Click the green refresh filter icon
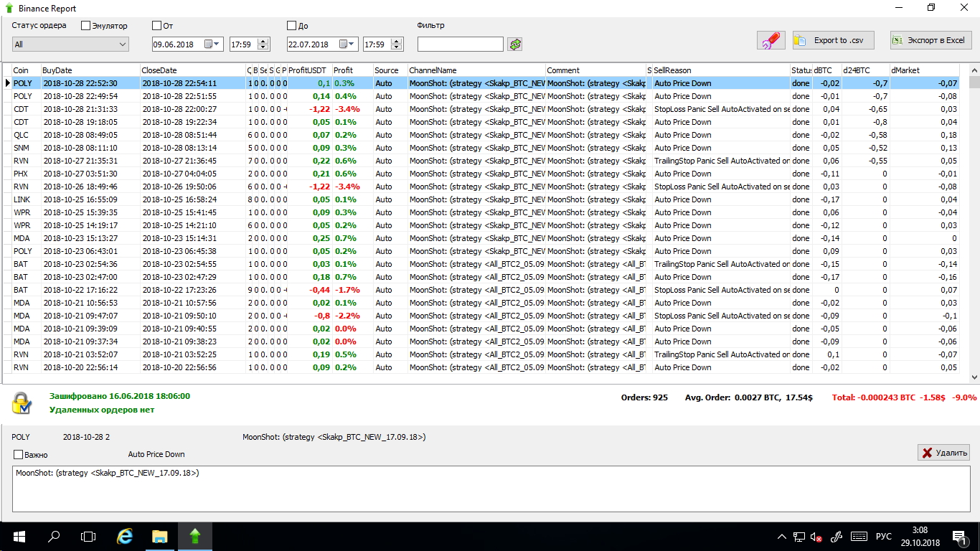The height and width of the screenshot is (551, 980). tap(515, 44)
